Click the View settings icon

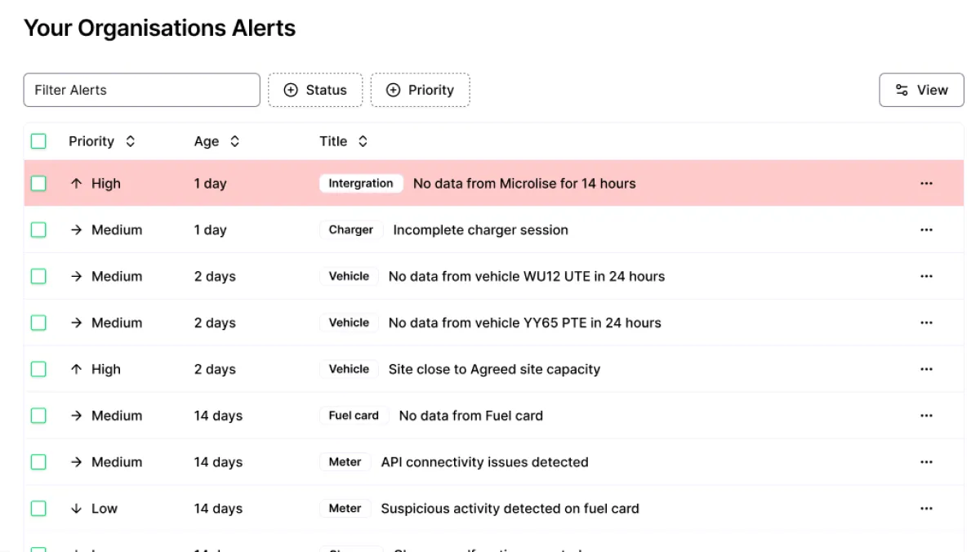click(902, 90)
